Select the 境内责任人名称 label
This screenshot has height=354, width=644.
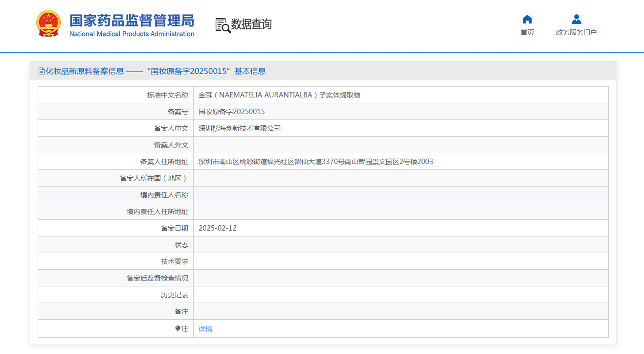pos(164,195)
